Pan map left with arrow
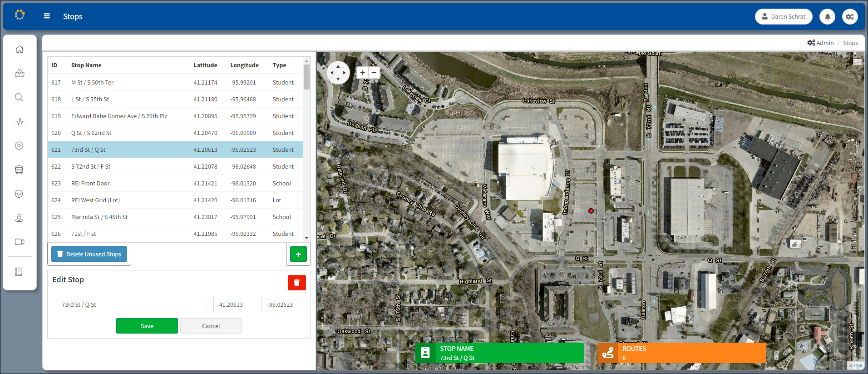 point(332,73)
